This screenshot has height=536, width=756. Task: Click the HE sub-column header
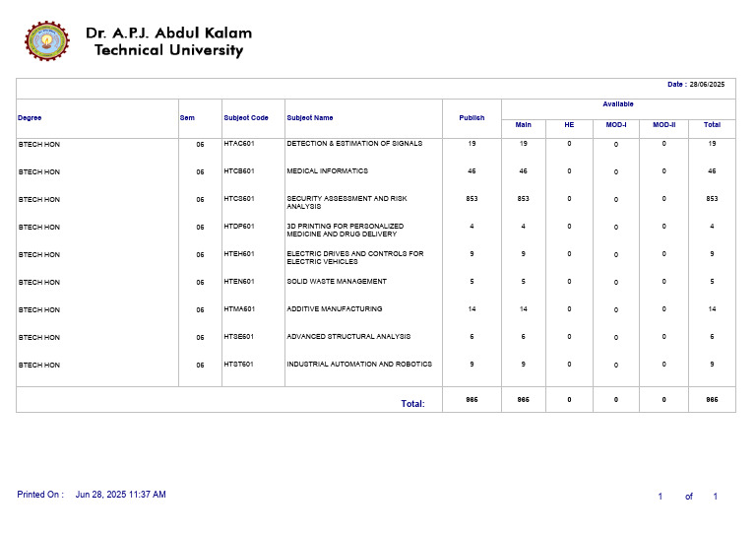(x=569, y=125)
